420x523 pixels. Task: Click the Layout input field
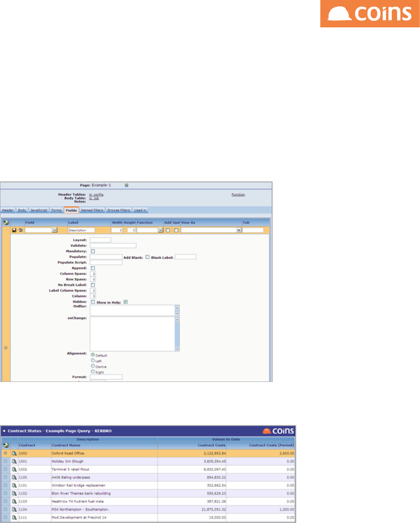tap(101, 240)
